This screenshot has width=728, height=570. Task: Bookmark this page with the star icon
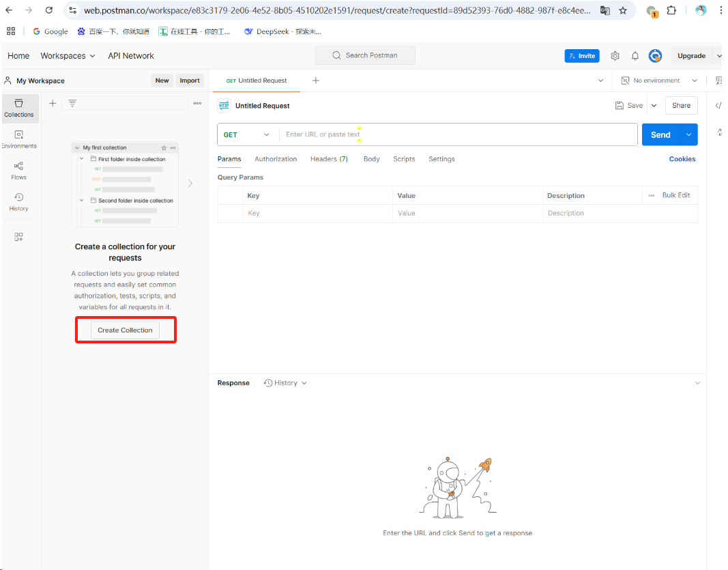point(623,10)
